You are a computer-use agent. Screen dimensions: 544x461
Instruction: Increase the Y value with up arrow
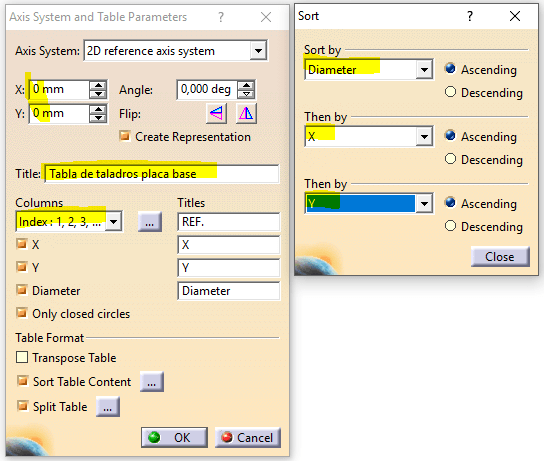(98, 109)
